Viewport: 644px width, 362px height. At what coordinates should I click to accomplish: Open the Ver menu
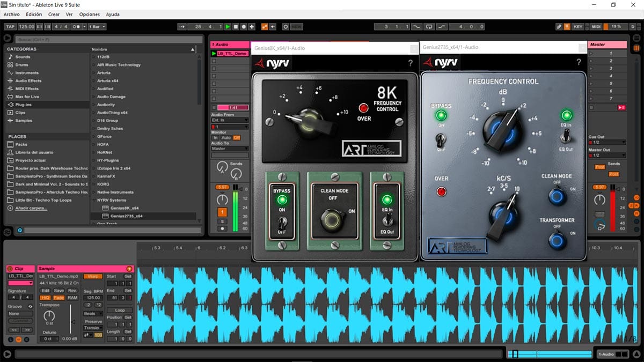[x=69, y=14]
